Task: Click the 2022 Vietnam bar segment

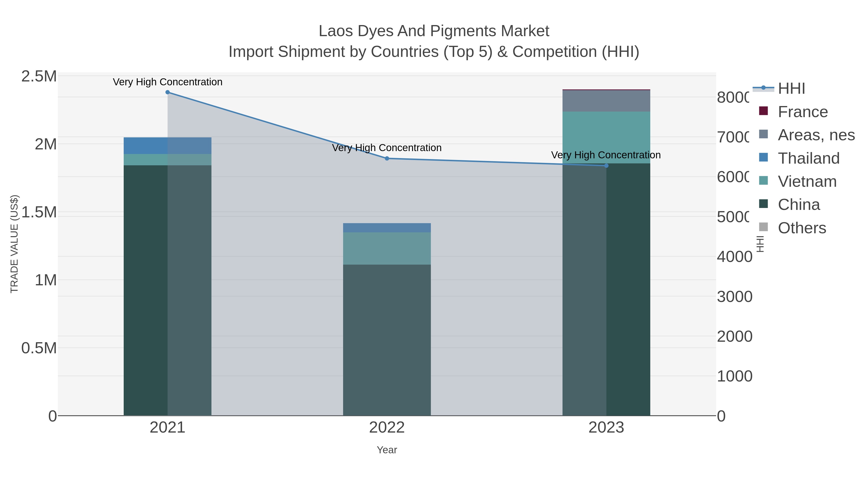Action: (x=387, y=248)
